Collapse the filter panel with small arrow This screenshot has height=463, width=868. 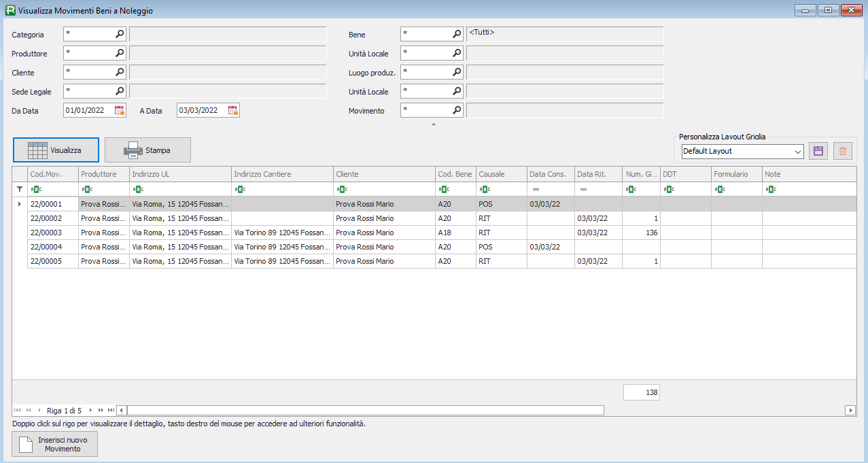[x=434, y=125]
